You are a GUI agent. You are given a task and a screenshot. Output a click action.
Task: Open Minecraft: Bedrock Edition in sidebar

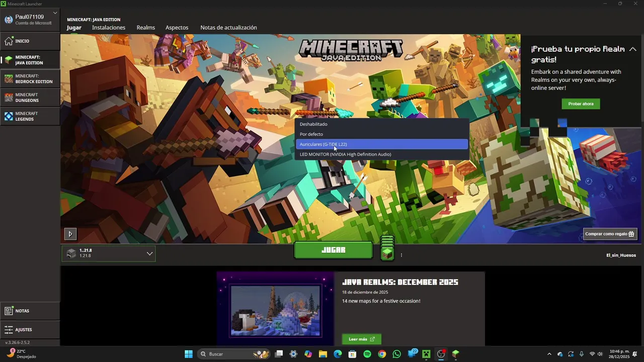(x=30, y=78)
